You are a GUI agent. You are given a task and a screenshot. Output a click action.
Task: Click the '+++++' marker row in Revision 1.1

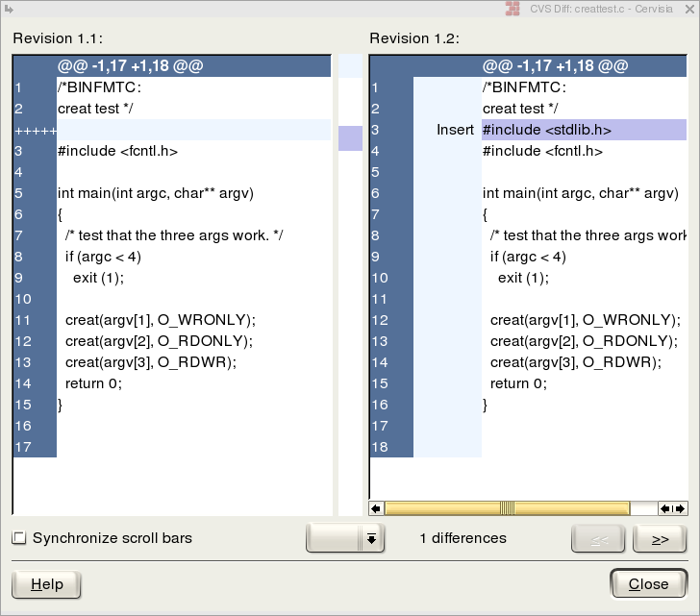tap(172, 130)
